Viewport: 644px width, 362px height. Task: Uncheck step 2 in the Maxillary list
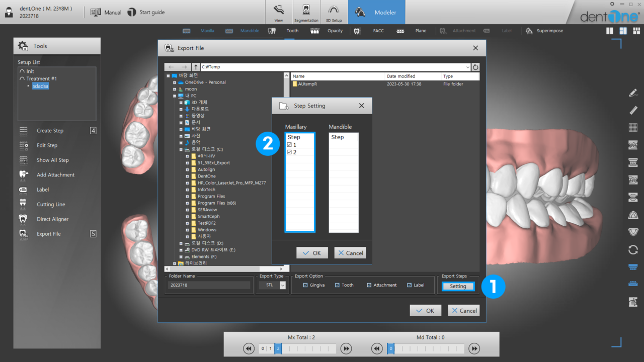288,152
